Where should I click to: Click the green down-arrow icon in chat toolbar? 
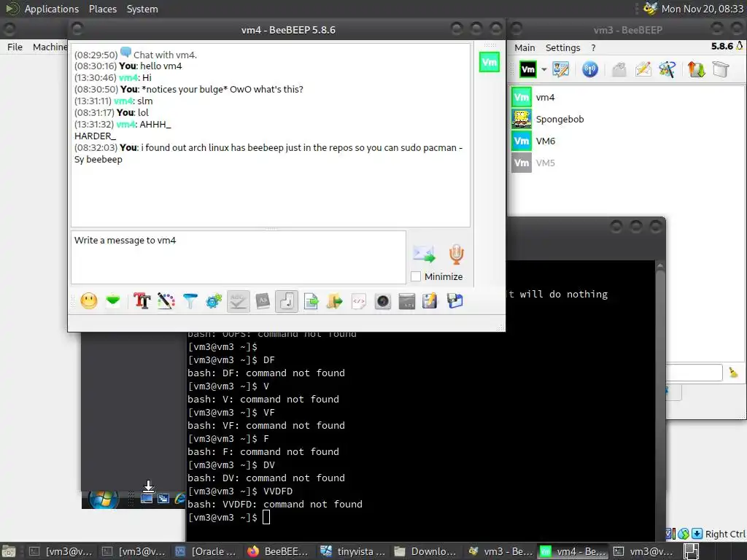click(x=113, y=301)
